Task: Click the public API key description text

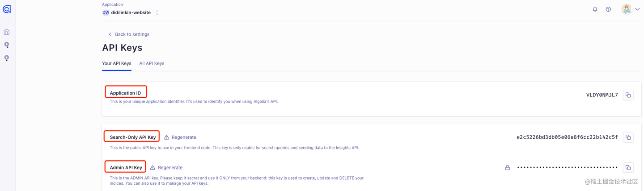Action: (x=234, y=148)
